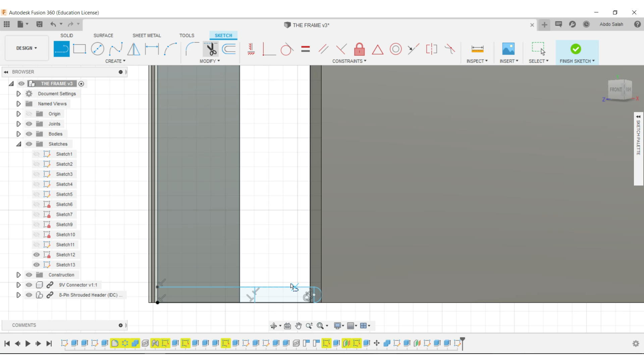Select the Line sketch tool

pyautogui.click(x=61, y=49)
